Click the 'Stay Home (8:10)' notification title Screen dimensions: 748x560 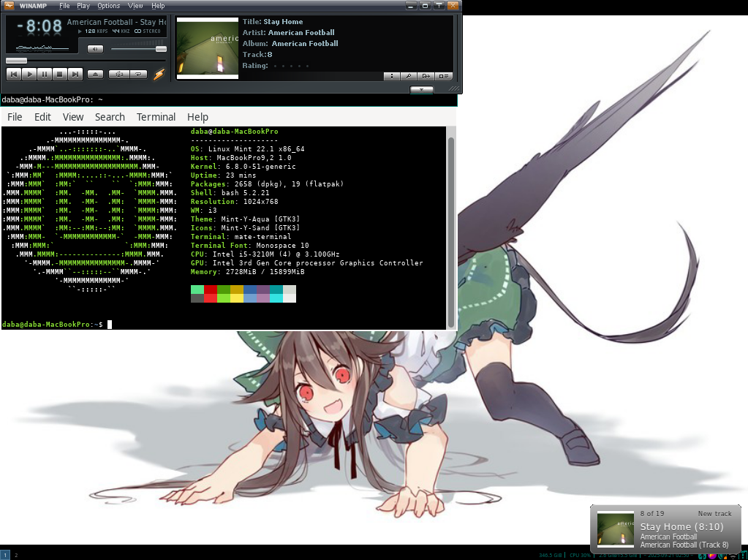681,526
